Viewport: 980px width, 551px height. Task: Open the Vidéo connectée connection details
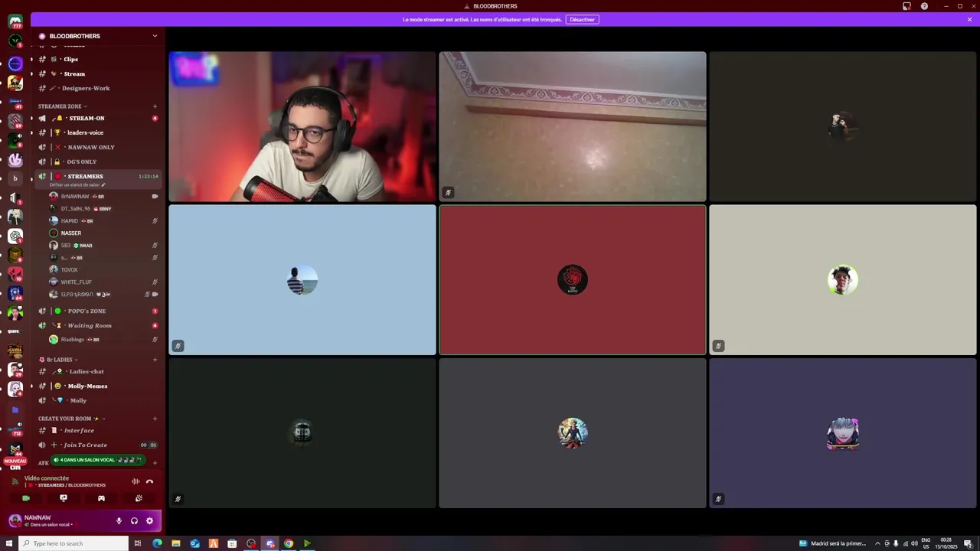tap(47, 478)
